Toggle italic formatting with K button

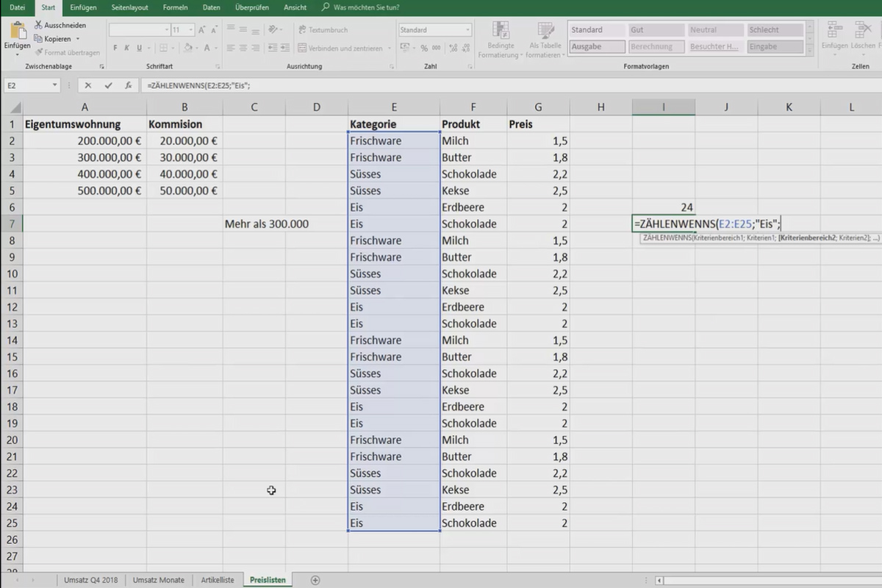(x=126, y=48)
